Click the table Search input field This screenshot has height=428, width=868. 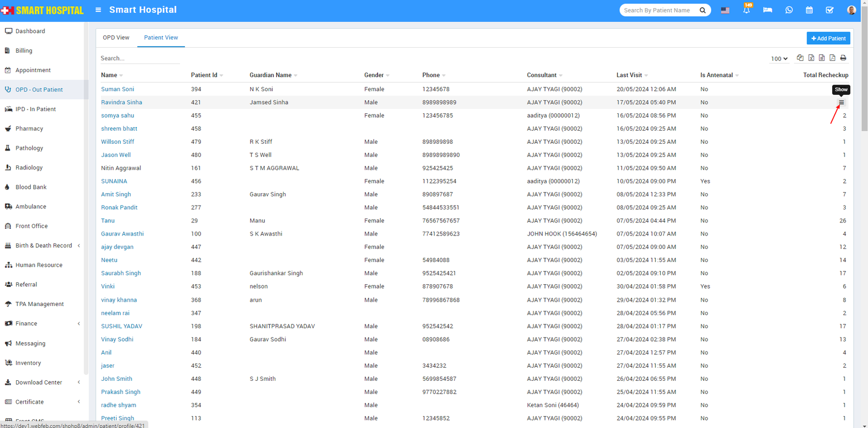tap(139, 59)
